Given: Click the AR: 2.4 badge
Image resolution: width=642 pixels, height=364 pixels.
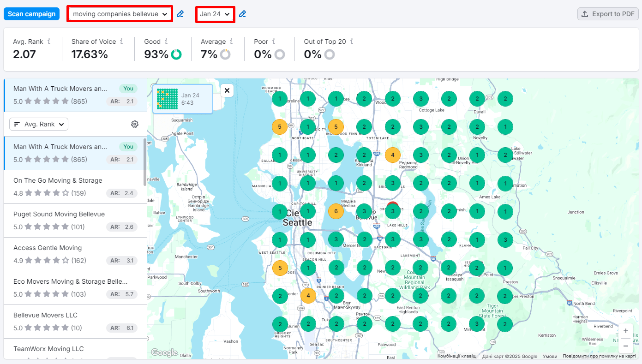Looking at the screenshot, I should click(122, 193).
